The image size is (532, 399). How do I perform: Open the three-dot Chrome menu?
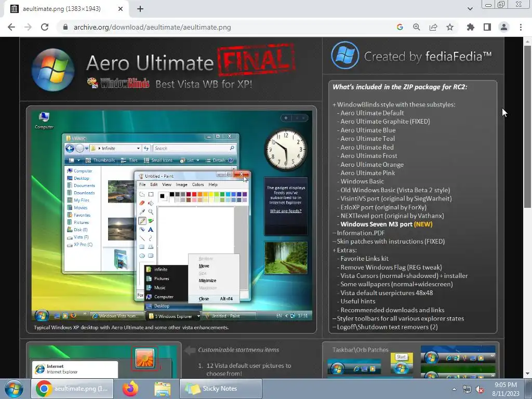point(521,27)
